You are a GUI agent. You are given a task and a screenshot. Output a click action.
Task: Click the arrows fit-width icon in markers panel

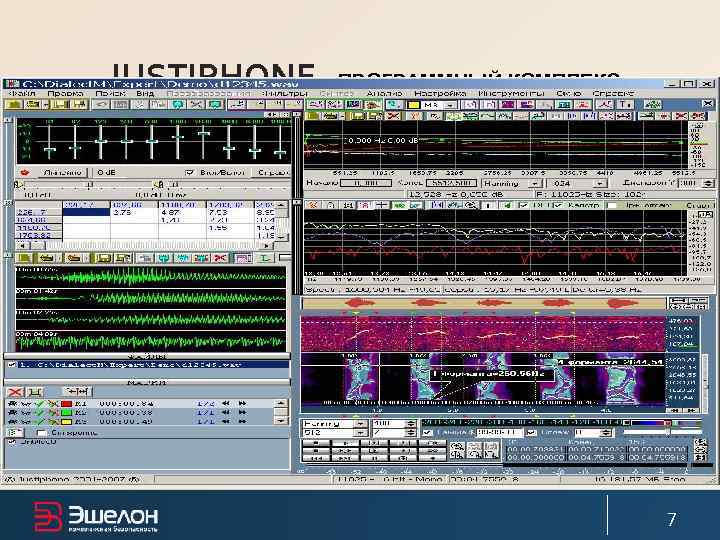click(x=77, y=392)
